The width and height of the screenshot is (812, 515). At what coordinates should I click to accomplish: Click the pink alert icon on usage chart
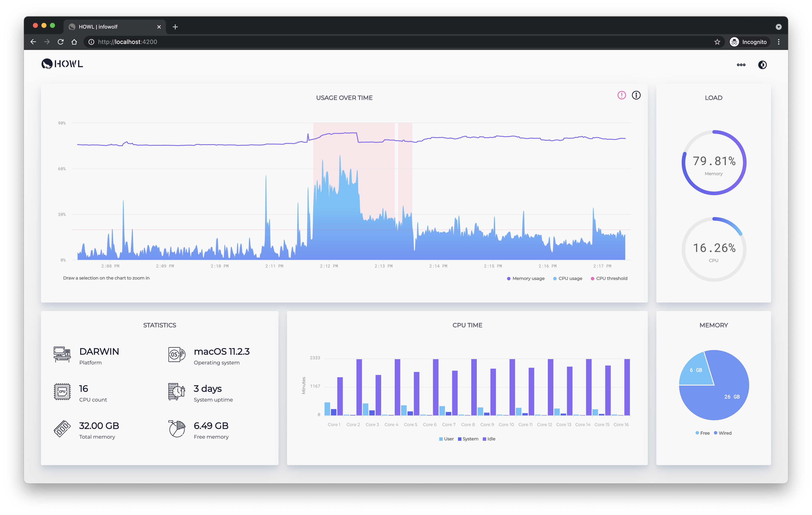[x=622, y=95]
